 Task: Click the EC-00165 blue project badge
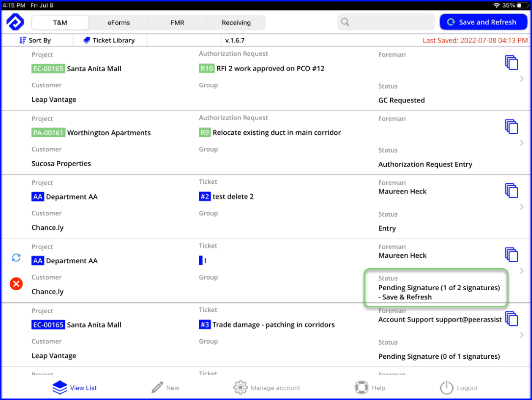[x=48, y=325]
